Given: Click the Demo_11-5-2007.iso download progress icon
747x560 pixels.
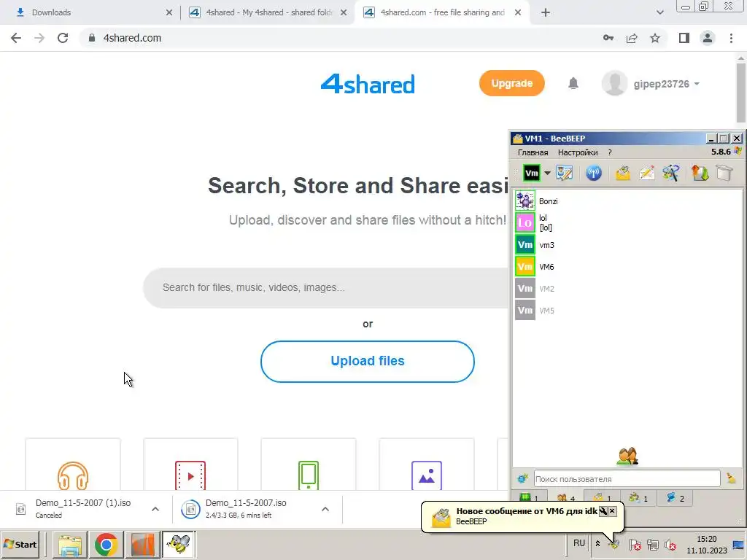Looking at the screenshot, I should (x=190, y=509).
